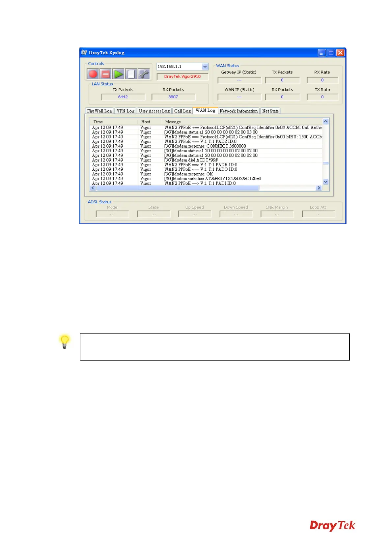
Task: Select the PADO ID:0 log row
Action: [206, 169]
